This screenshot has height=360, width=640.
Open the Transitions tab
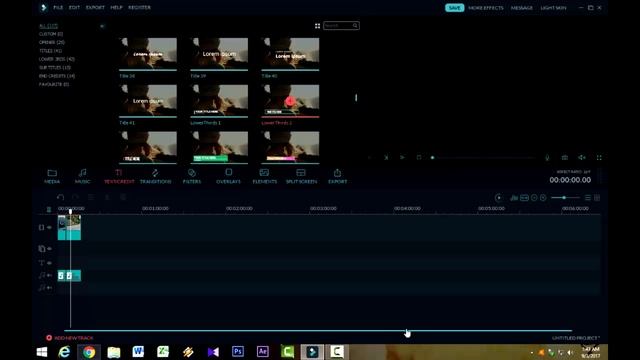click(x=156, y=176)
